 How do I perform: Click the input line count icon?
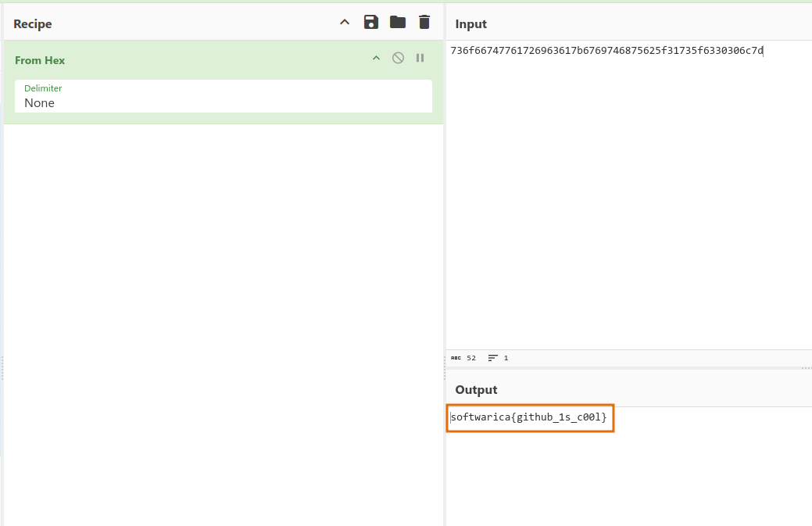[x=492, y=358]
